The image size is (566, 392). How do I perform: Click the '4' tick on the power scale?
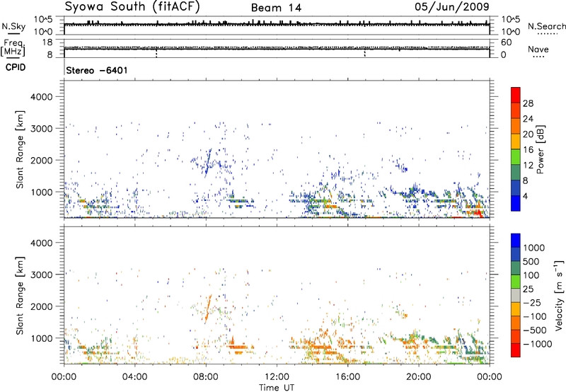[x=525, y=196]
